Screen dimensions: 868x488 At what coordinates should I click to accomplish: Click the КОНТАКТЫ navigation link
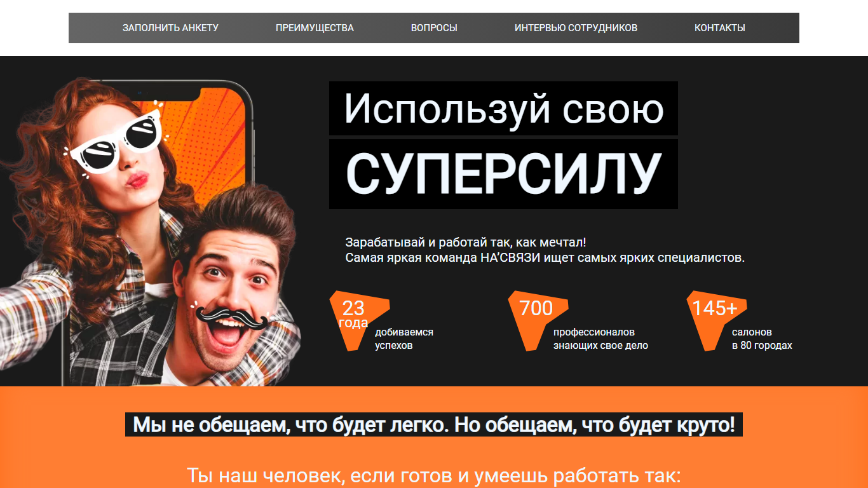coord(720,28)
